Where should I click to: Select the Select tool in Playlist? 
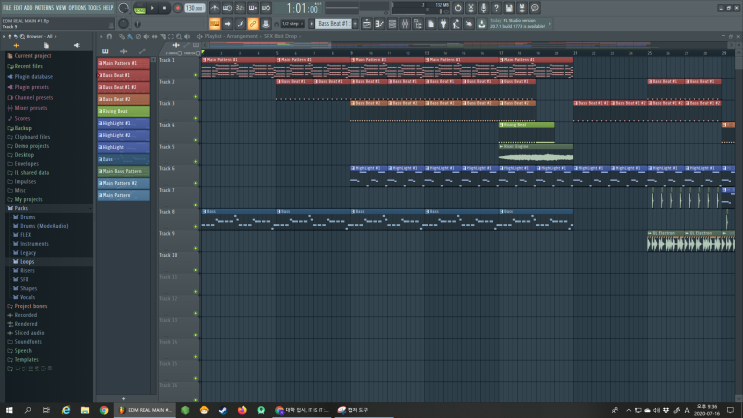171,36
